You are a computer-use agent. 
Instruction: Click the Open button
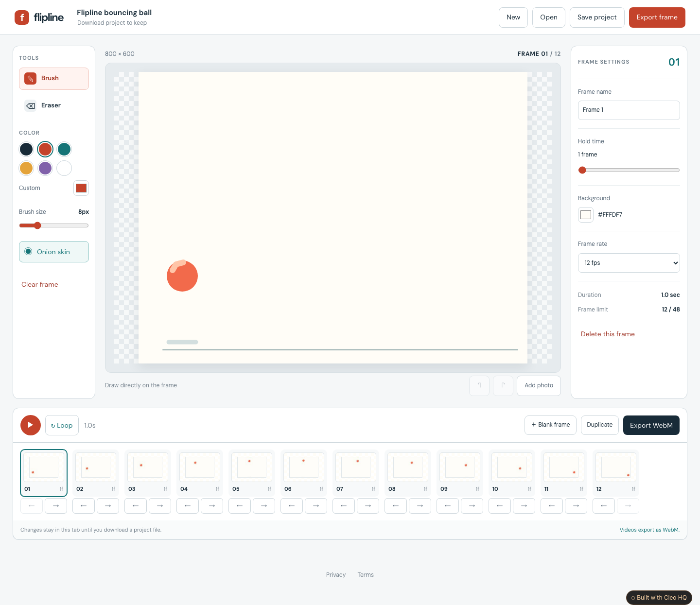click(549, 17)
